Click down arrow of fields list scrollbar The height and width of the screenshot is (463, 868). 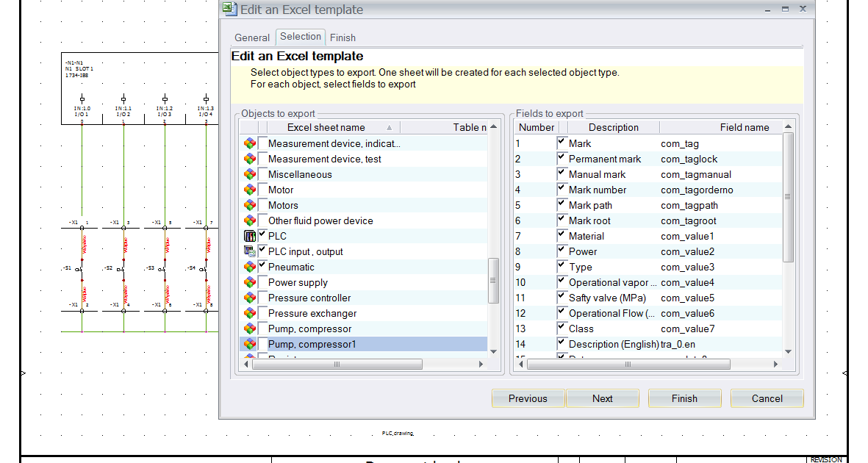click(x=789, y=352)
